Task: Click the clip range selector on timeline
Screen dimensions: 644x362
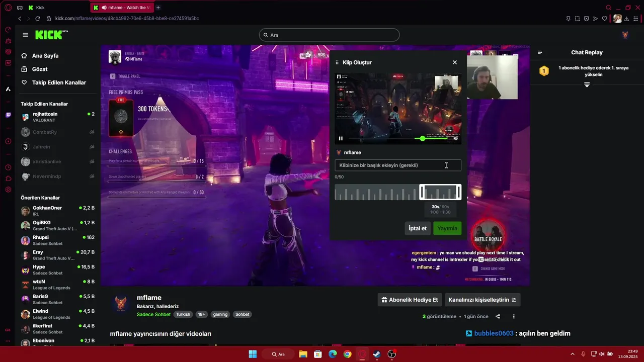Action: (x=440, y=192)
